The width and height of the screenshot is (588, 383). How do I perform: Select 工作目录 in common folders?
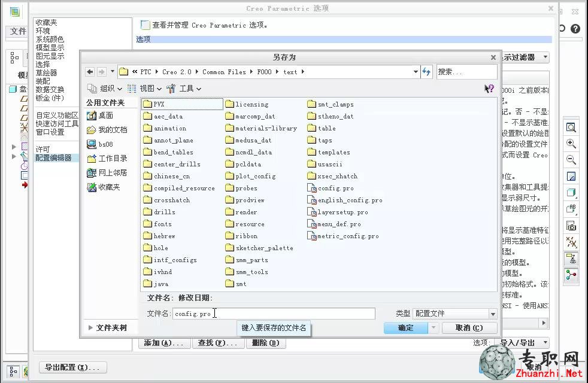107,158
